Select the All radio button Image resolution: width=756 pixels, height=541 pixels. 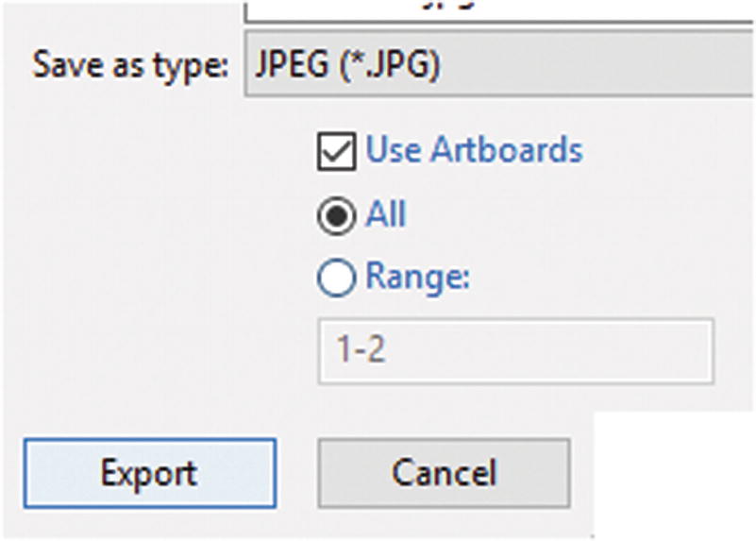[x=336, y=215]
